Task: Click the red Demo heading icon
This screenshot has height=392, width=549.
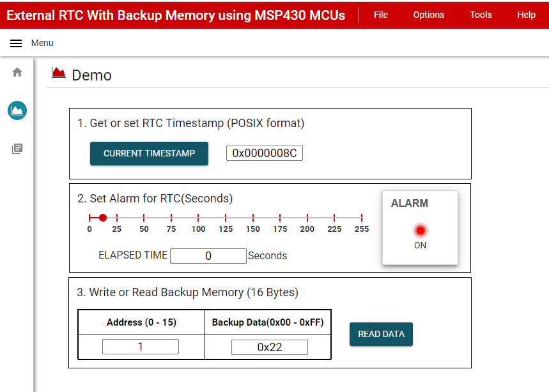Action: click(59, 73)
